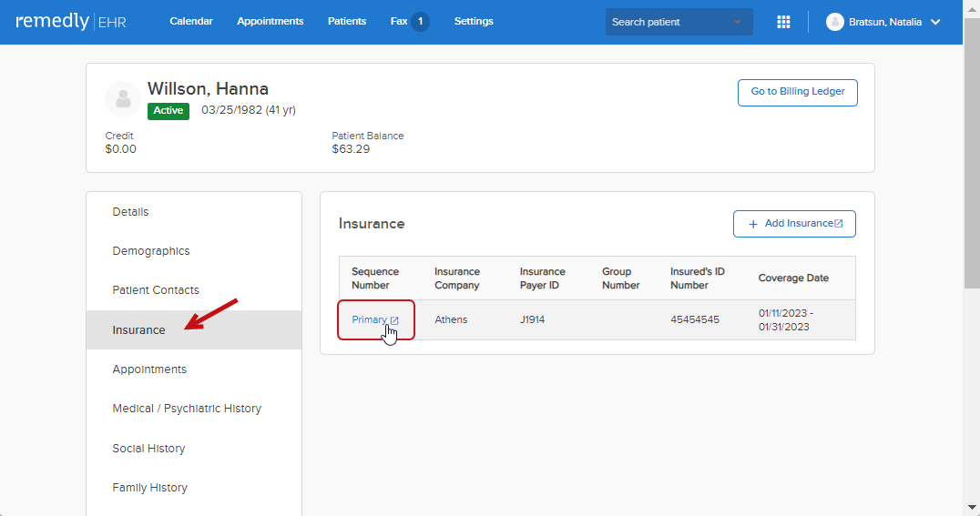Click the Add Insurance button

tap(794, 224)
